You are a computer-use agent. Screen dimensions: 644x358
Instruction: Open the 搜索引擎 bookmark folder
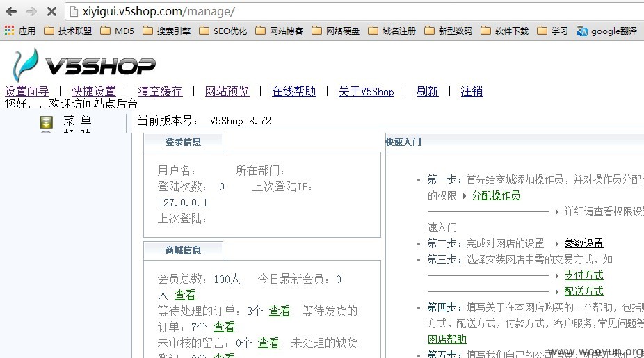pyautogui.click(x=166, y=31)
